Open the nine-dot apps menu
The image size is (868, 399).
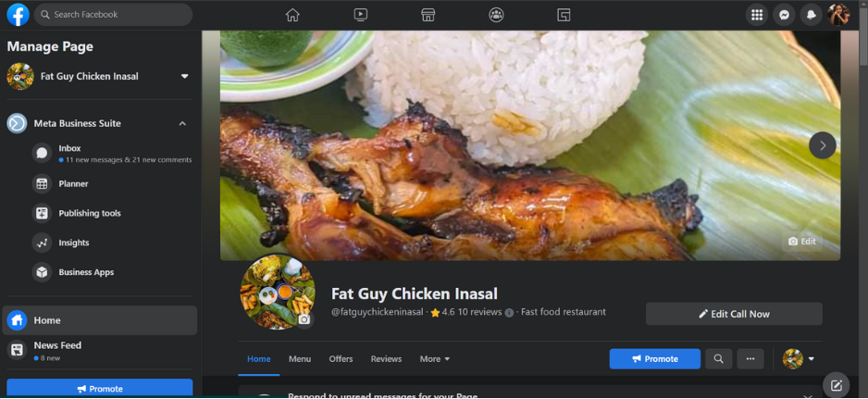click(757, 15)
